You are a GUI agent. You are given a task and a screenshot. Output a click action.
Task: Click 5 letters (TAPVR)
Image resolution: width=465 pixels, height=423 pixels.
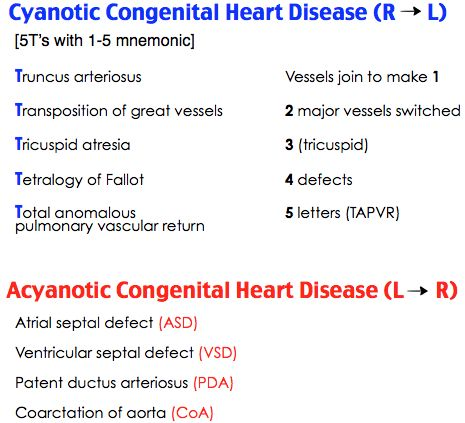coord(342,213)
